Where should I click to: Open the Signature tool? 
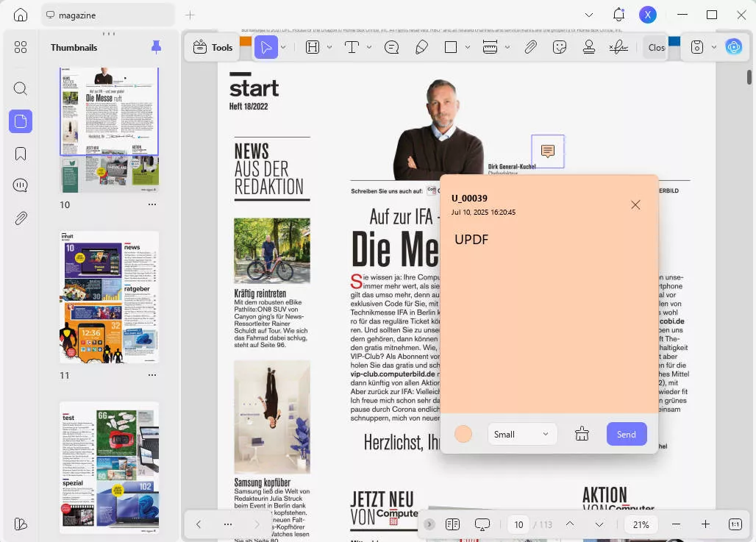pos(618,47)
